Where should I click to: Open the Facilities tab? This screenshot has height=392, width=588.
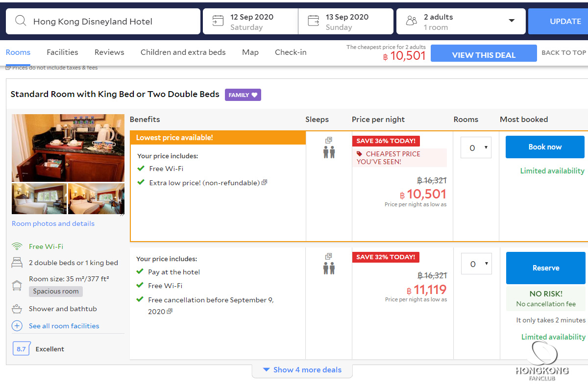62,52
